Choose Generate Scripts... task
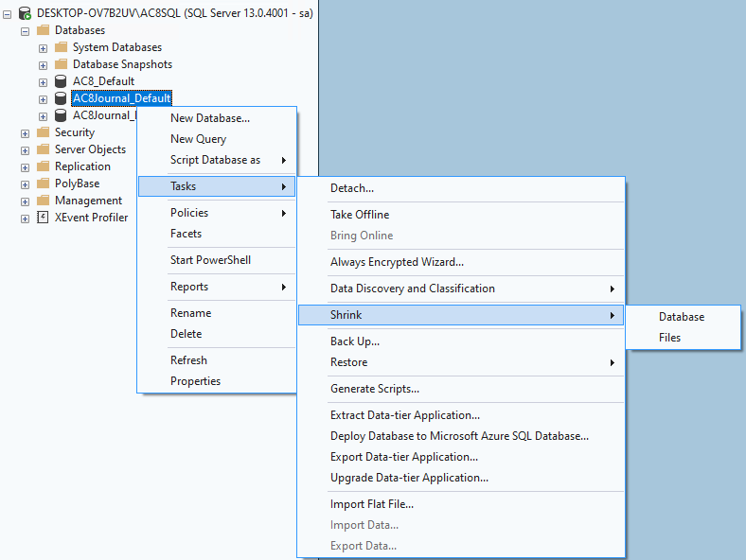This screenshot has height=560, width=746. pos(460,389)
